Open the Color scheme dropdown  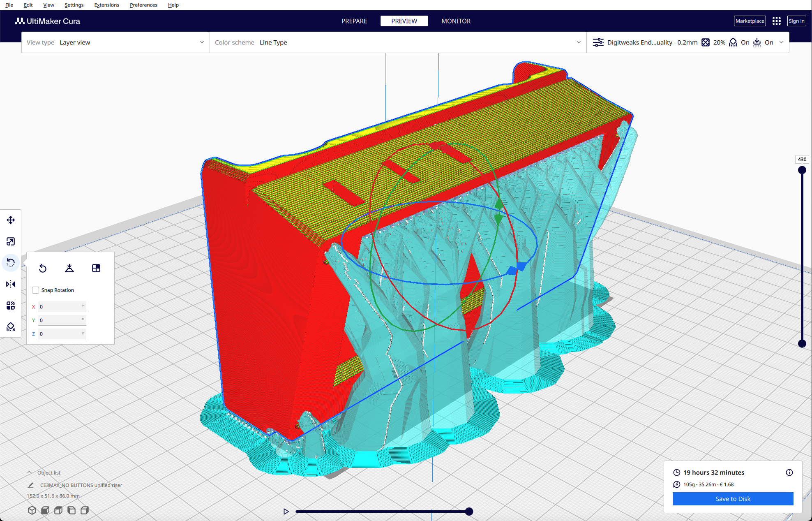(397, 42)
